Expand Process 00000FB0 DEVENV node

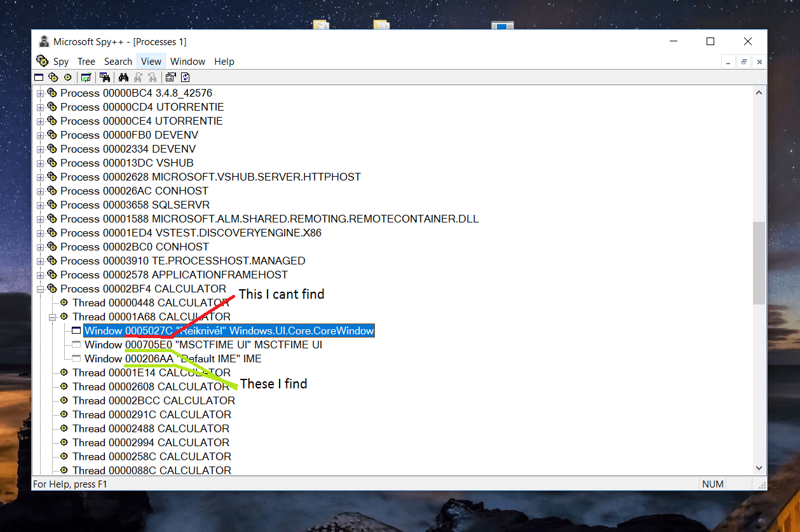[41, 135]
